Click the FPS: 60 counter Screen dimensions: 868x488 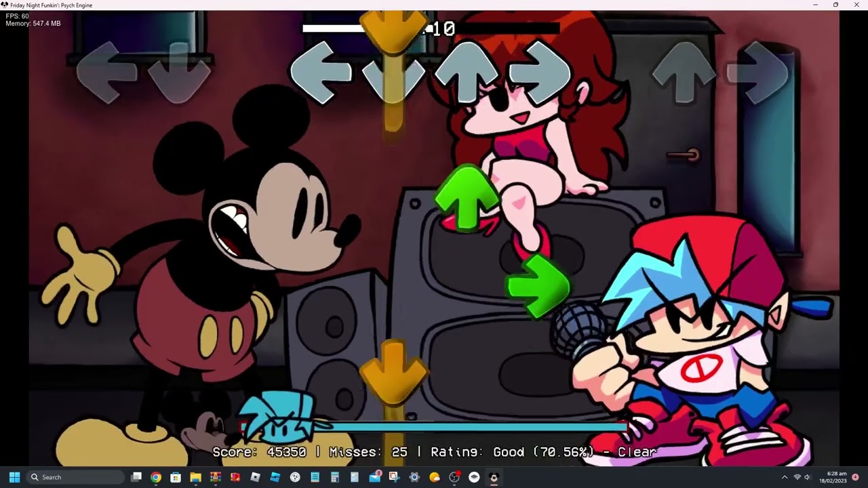pyautogui.click(x=17, y=16)
